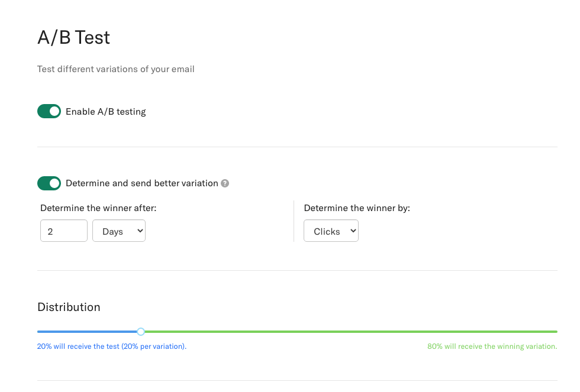Viewport: 580px width, 392px height.
Task: Click the help question mark icon
Action: click(x=225, y=183)
